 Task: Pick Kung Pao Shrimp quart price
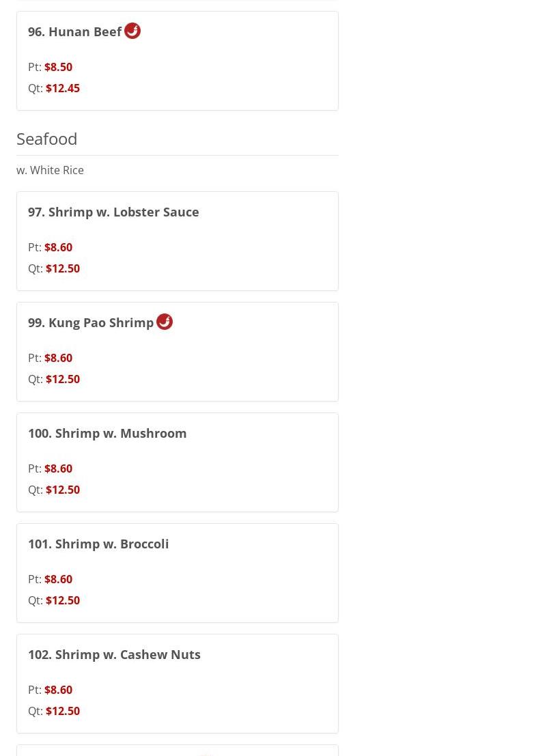pos(62,379)
